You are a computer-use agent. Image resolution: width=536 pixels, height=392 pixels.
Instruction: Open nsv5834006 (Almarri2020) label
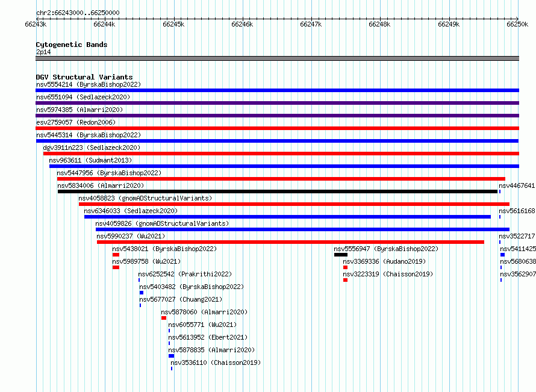101,185
